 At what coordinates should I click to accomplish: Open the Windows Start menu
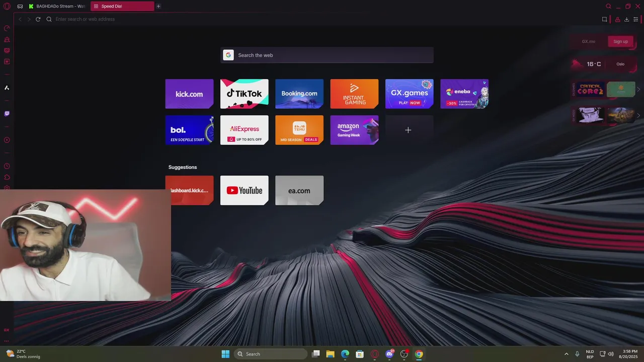pos(225,354)
